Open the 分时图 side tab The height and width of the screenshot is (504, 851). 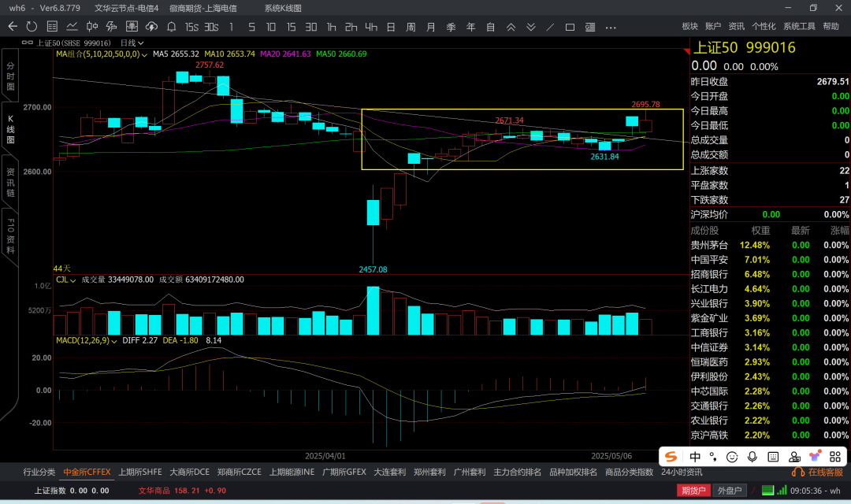pyautogui.click(x=10, y=76)
